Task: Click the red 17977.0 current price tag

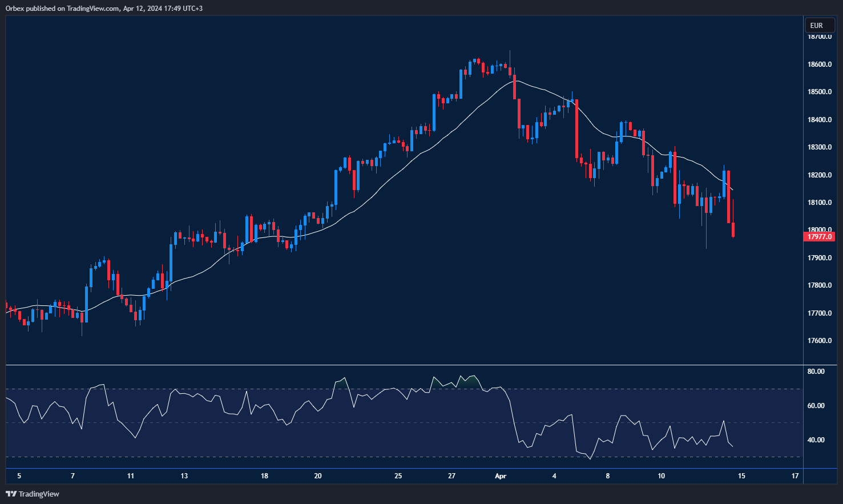Action: 820,237
